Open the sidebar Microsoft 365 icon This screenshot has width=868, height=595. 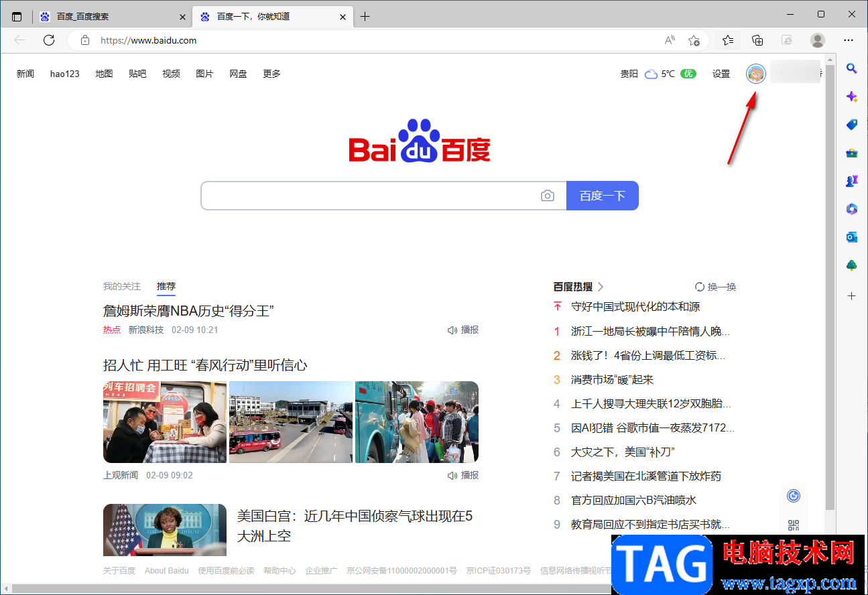coord(852,209)
